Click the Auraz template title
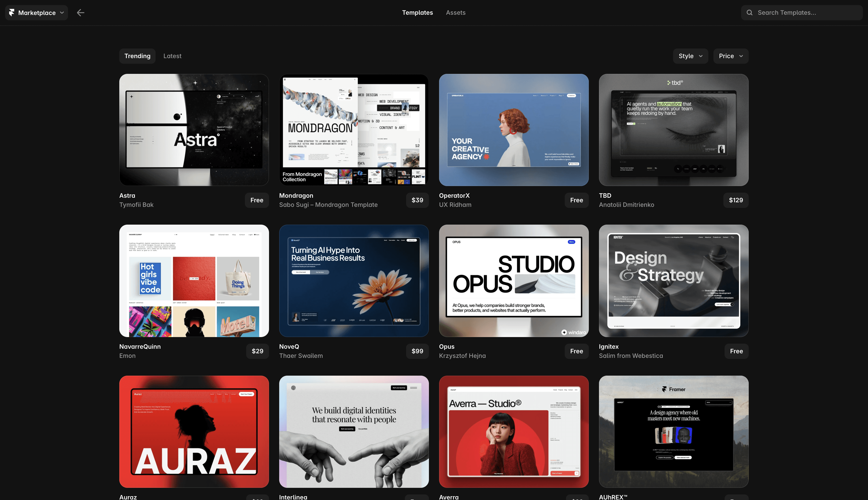The image size is (868, 500). tap(128, 497)
